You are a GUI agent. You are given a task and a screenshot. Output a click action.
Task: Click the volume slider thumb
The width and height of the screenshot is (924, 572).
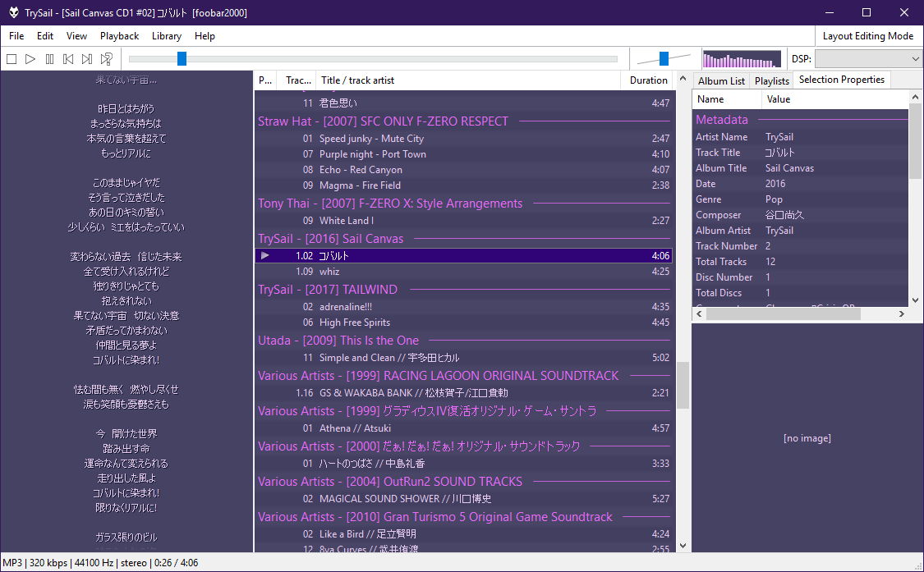pos(664,58)
